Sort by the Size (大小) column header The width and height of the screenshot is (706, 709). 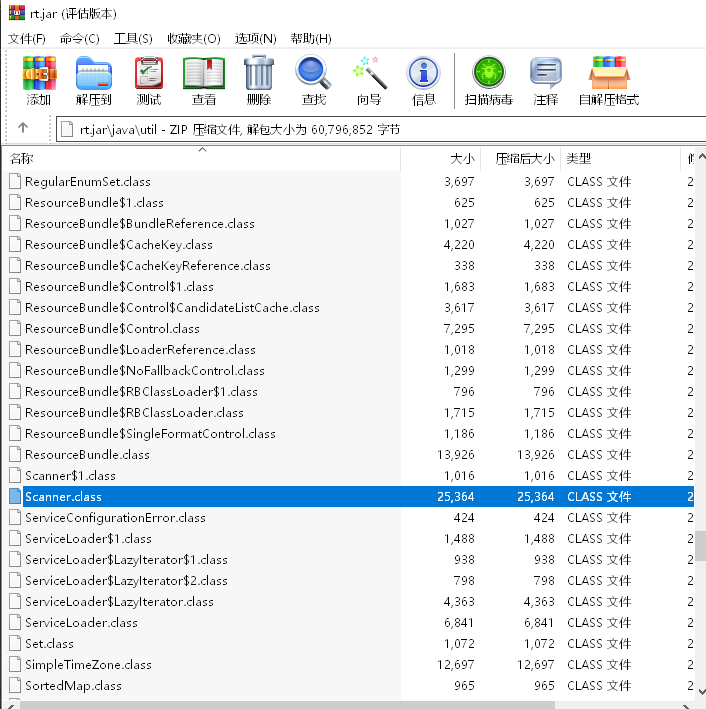click(441, 159)
